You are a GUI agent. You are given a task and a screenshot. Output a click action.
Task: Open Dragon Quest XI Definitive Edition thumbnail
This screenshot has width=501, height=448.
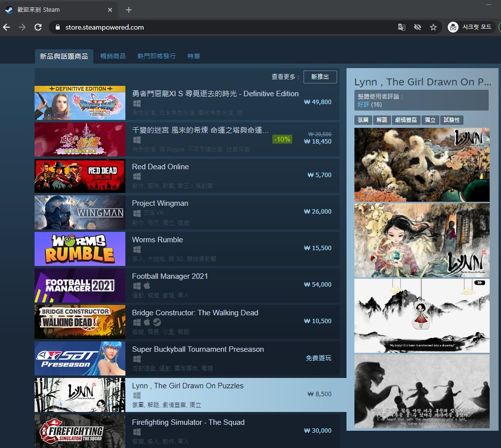(80, 103)
